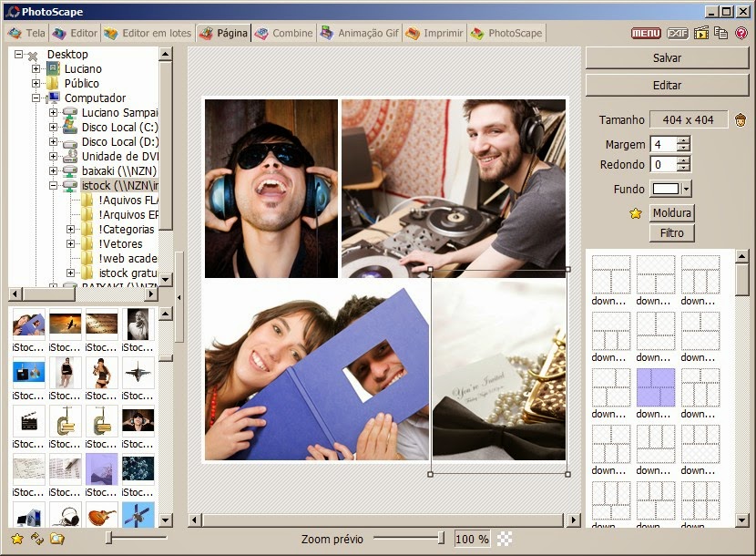Open the EXIF info icon
The width and height of the screenshot is (756, 556).
(678, 33)
